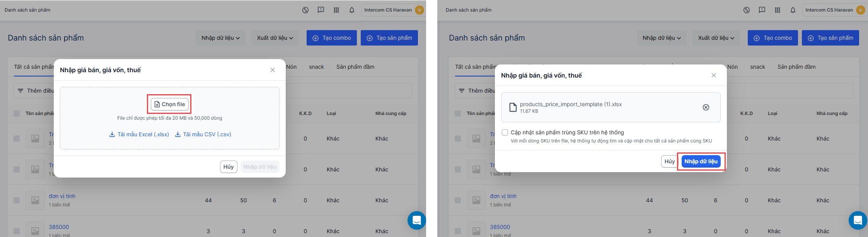The image size is (868, 237).
Task: Click the clock icon in the left header
Action: tap(305, 10)
